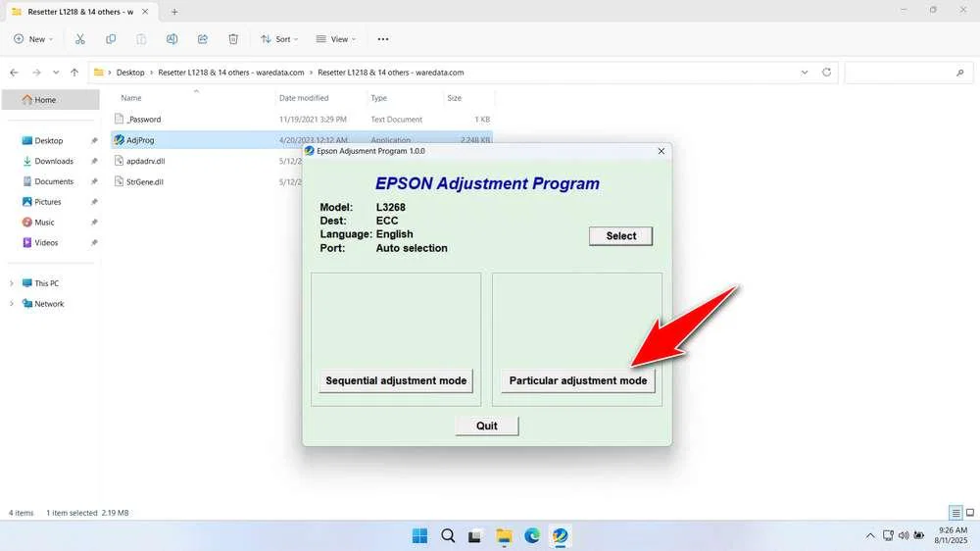This screenshot has height=551, width=980.
Task: Close the Epson Adjustment Program dialog
Action: (x=661, y=151)
